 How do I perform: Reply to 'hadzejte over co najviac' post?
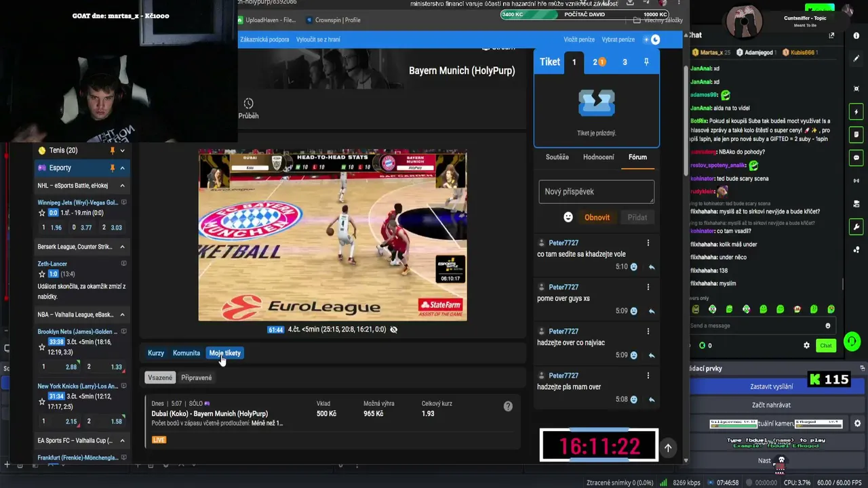[x=652, y=355]
